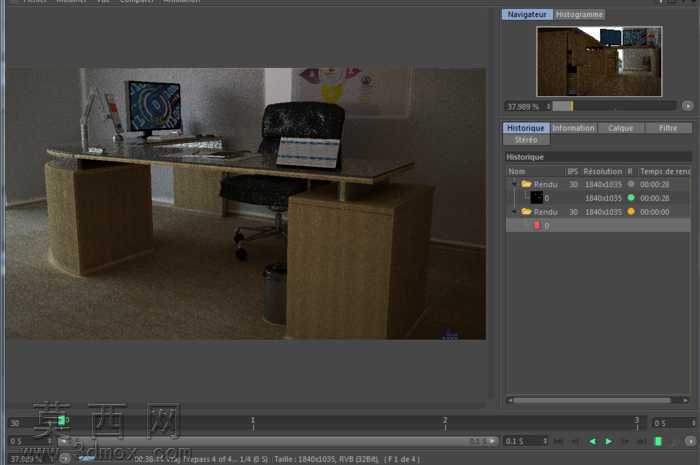The image size is (700, 465).
Task: Click the IPS column header
Action: click(x=573, y=171)
